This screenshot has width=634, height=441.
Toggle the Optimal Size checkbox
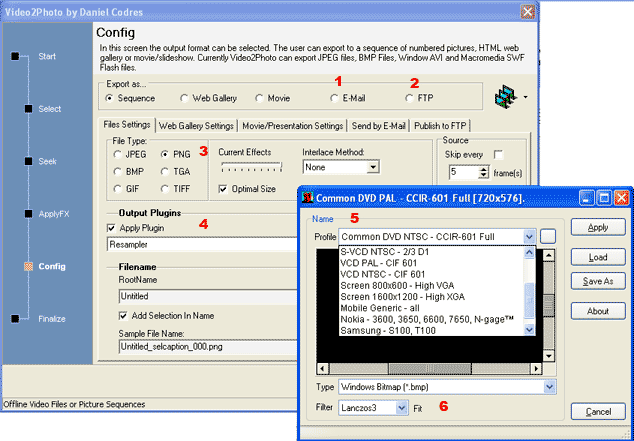coord(223,189)
